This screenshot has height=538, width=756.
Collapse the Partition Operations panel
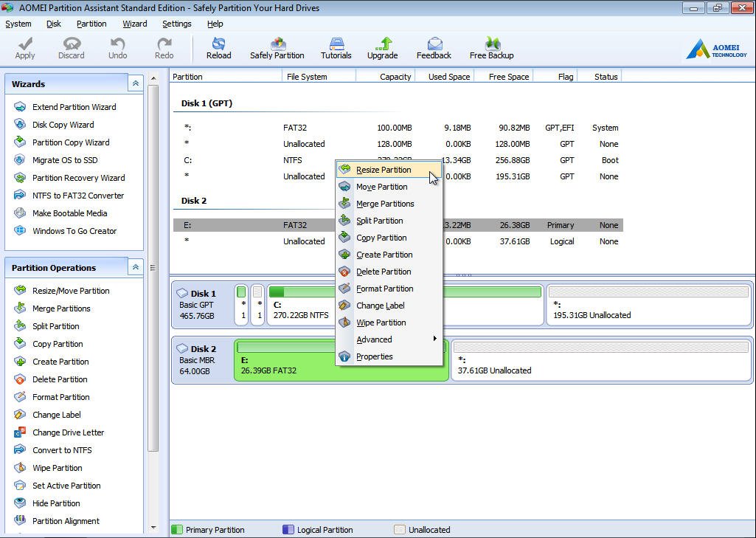pos(135,268)
